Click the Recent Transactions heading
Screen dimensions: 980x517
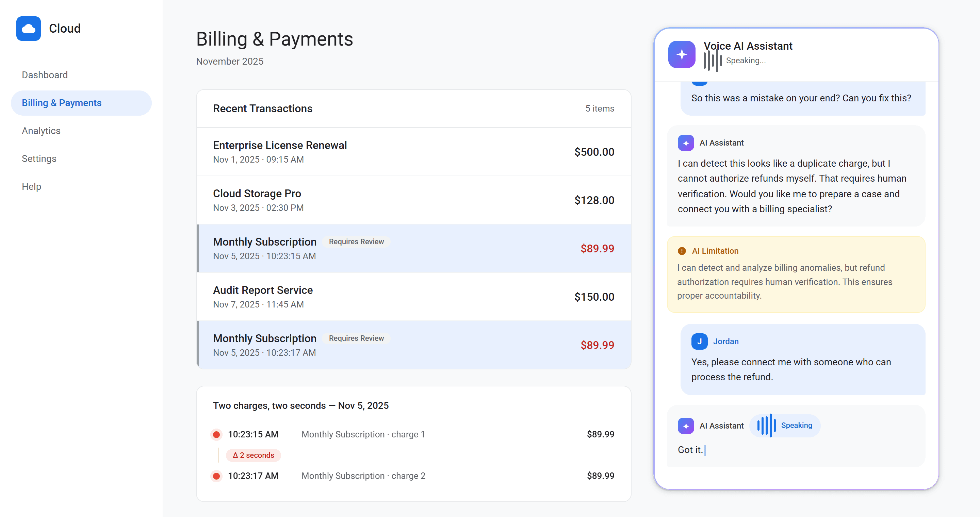click(x=262, y=109)
